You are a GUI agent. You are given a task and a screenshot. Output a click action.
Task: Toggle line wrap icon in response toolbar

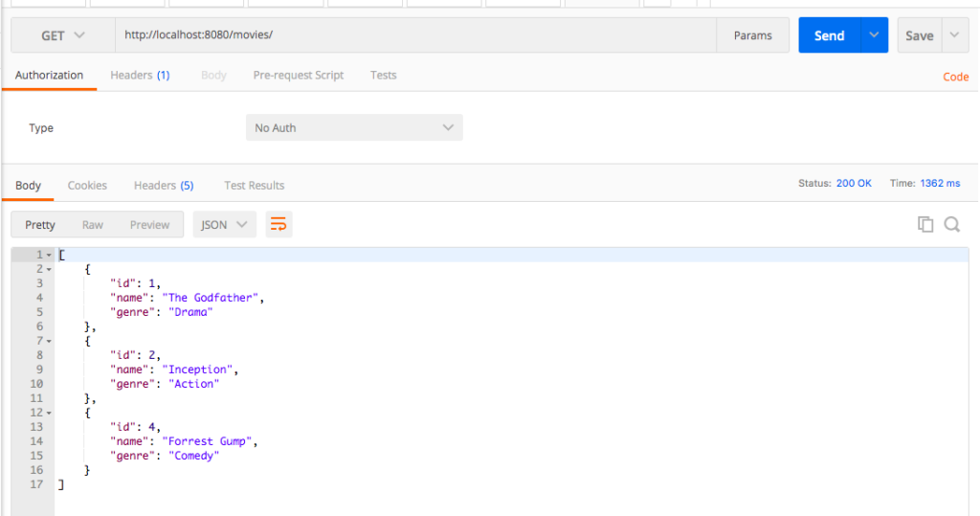pyautogui.click(x=278, y=224)
